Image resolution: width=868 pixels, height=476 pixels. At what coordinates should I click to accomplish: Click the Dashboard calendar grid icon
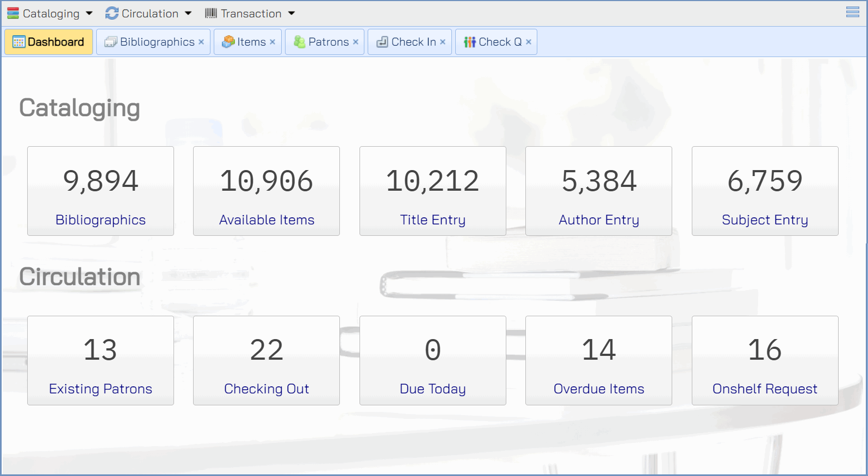coord(18,42)
